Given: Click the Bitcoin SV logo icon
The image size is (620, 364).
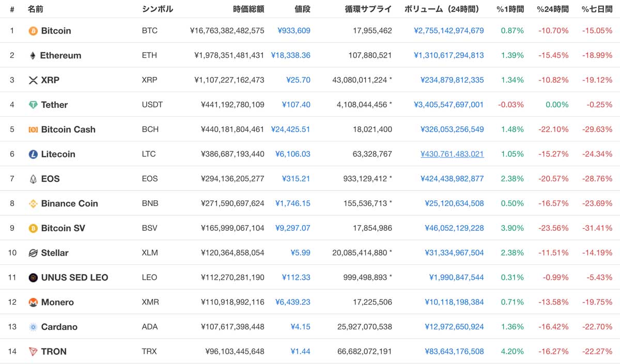Looking at the screenshot, I should tap(33, 228).
